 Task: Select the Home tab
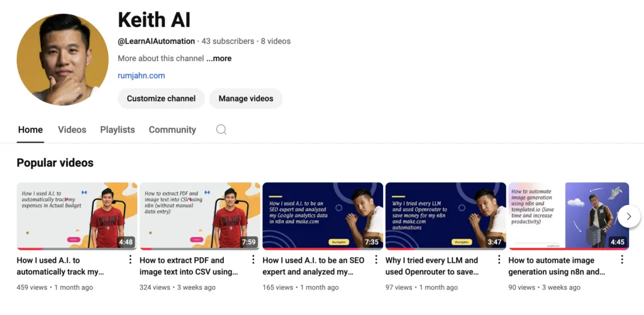click(x=30, y=130)
